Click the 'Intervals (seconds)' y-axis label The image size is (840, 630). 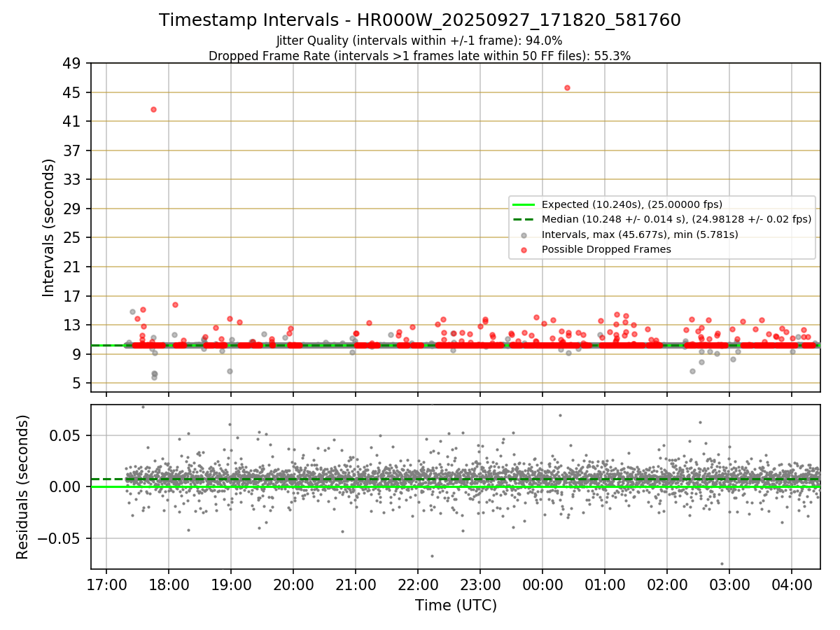tap(49, 227)
